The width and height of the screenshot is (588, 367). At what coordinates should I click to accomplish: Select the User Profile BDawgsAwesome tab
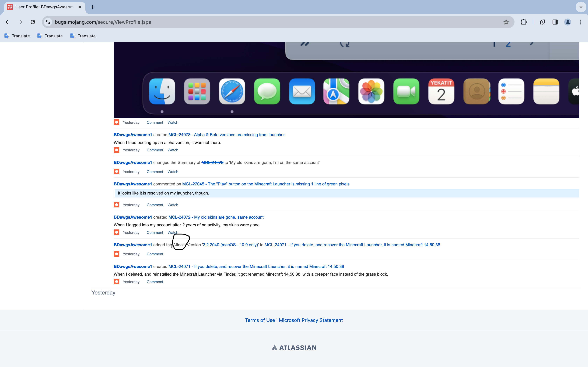coord(44,7)
